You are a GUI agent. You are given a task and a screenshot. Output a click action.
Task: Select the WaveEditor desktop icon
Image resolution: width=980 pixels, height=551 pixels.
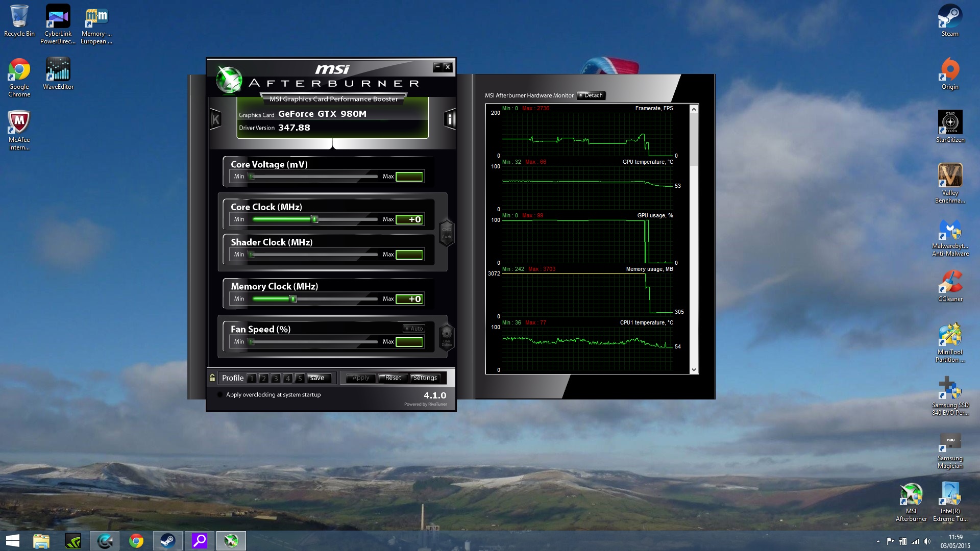58,74
